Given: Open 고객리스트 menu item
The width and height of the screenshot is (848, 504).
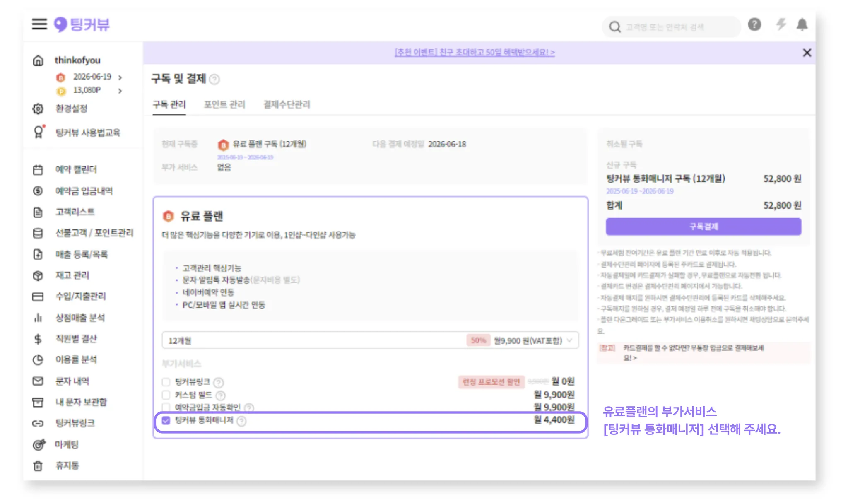Looking at the screenshot, I should (75, 212).
